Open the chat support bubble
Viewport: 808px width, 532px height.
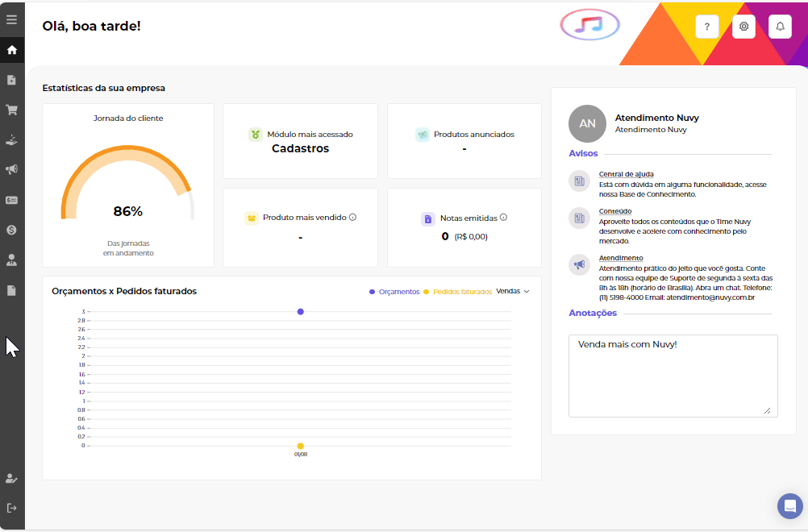(x=789, y=506)
